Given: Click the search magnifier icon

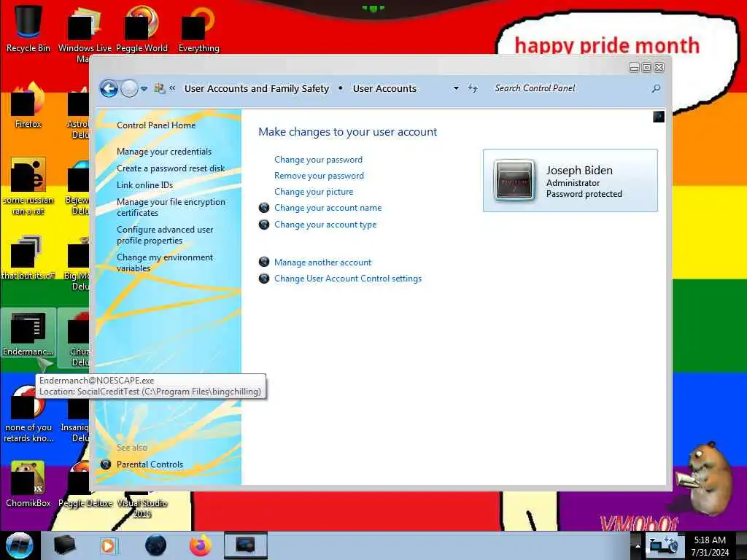Looking at the screenshot, I should pyautogui.click(x=656, y=88).
